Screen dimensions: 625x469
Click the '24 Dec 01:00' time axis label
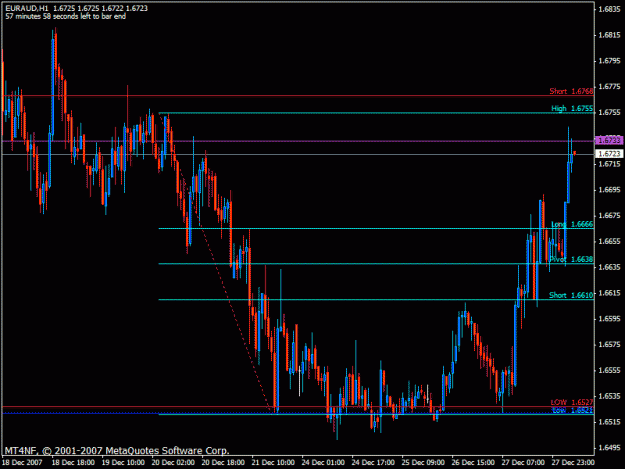tap(323, 463)
